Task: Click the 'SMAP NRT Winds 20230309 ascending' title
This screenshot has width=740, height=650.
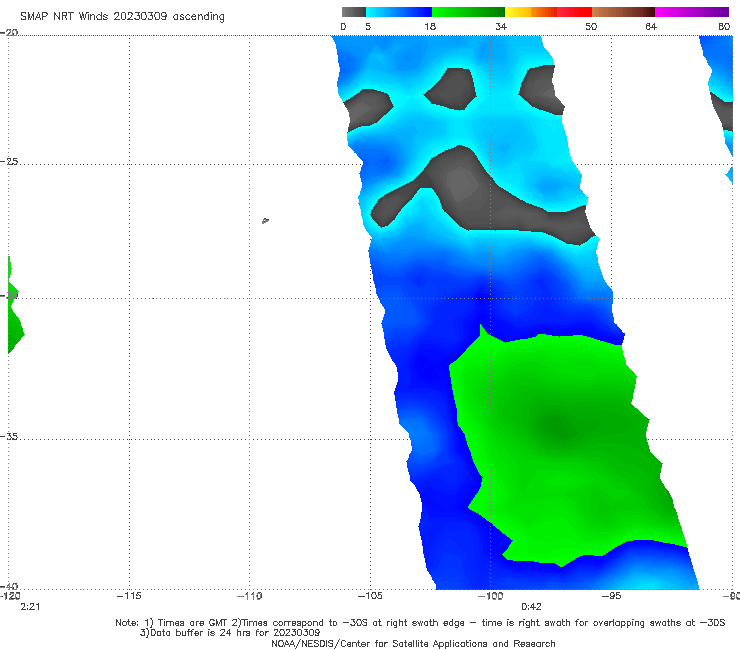Action: click(122, 16)
